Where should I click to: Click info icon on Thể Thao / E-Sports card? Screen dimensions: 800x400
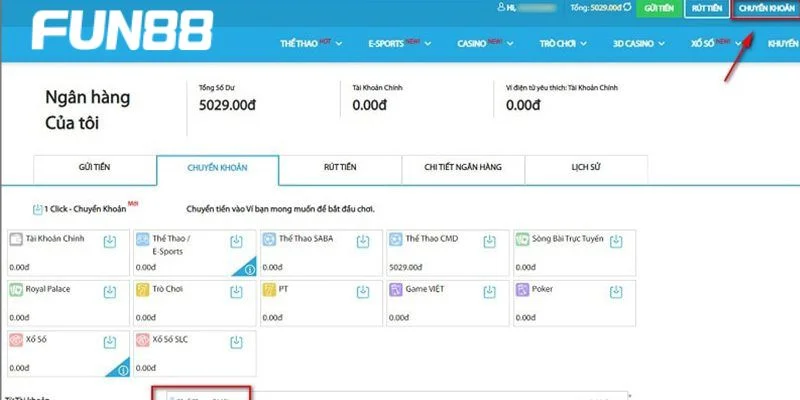point(248,268)
